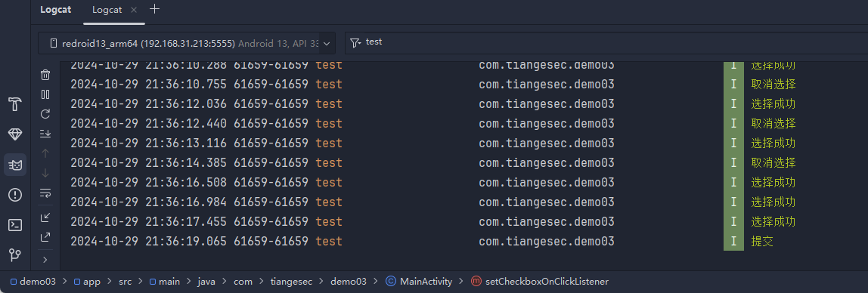Click the bold Logcat panel title
Viewport: 868px width, 293px height.
[56, 10]
